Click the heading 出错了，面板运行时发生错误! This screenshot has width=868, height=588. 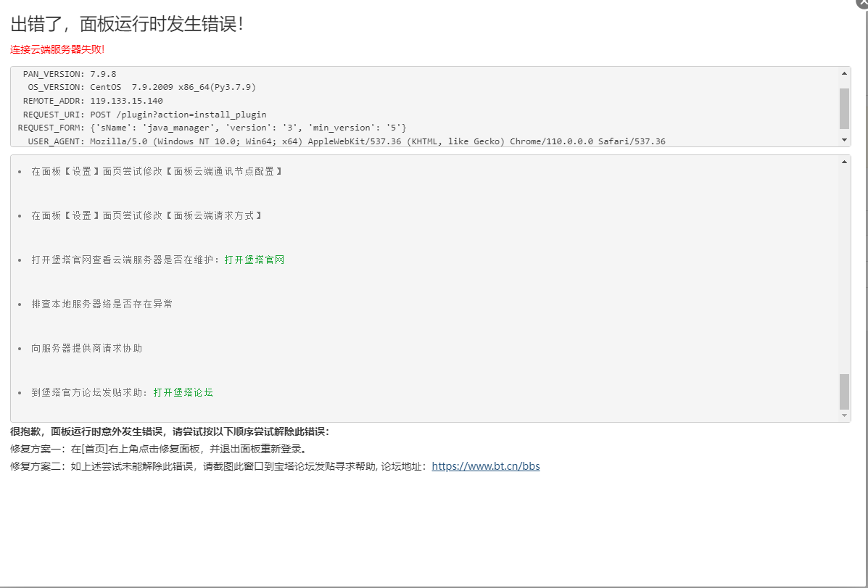[x=127, y=24]
